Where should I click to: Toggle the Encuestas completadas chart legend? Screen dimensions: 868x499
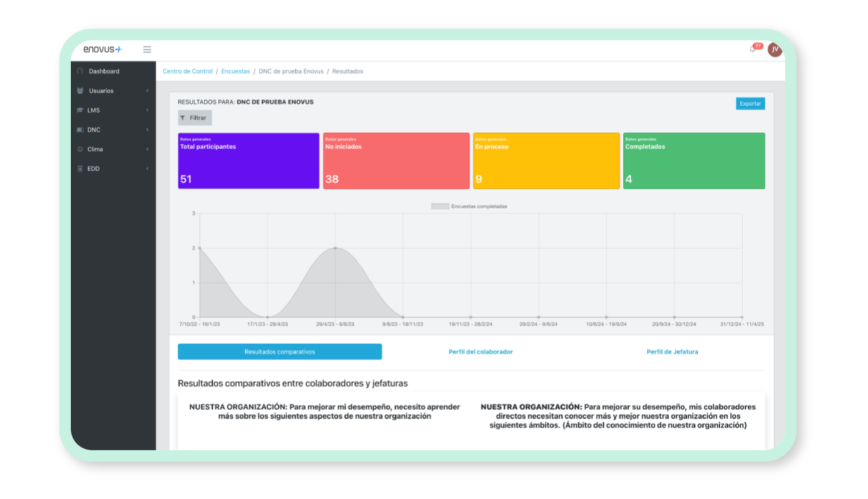pyautogui.click(x=469, y=206)
